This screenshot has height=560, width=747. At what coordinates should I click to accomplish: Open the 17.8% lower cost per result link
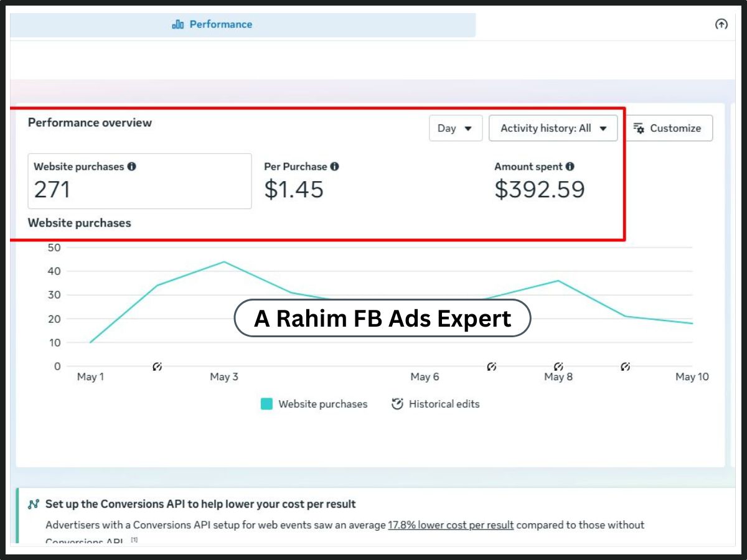pyautogui.click(x=451, y=525)
